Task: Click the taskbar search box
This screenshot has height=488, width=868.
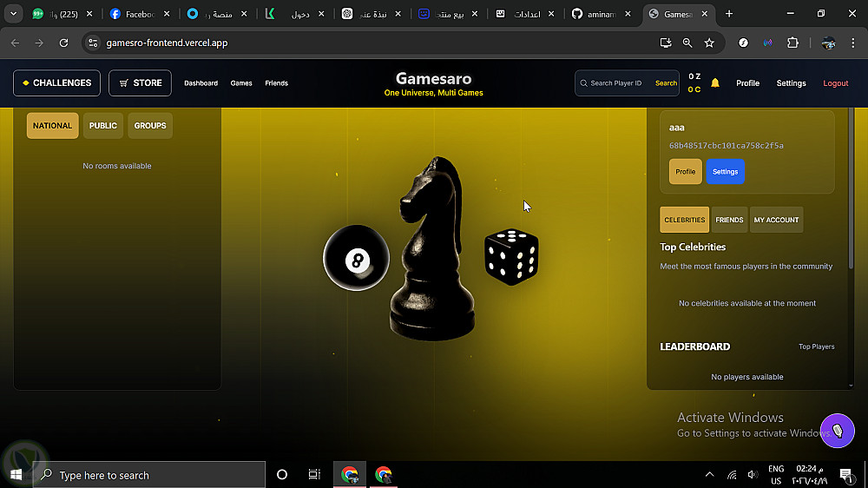Action: click(149, 475)
